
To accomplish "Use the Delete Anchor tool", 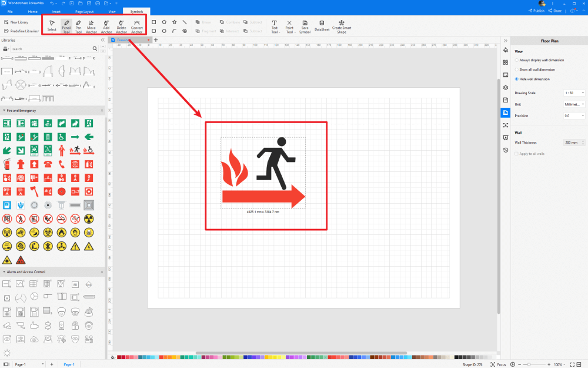I will [x=121, y=26].
